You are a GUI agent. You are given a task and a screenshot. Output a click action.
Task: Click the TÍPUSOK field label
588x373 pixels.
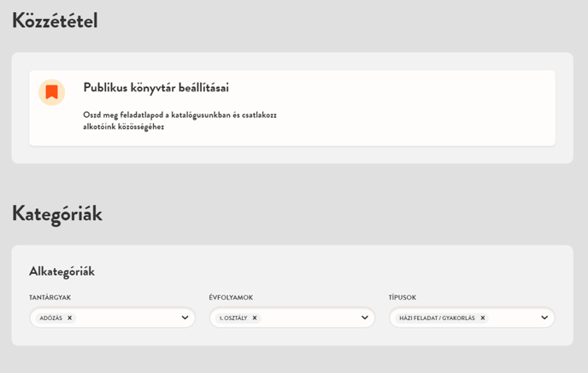pyautogui.click(x=403, y=298)
